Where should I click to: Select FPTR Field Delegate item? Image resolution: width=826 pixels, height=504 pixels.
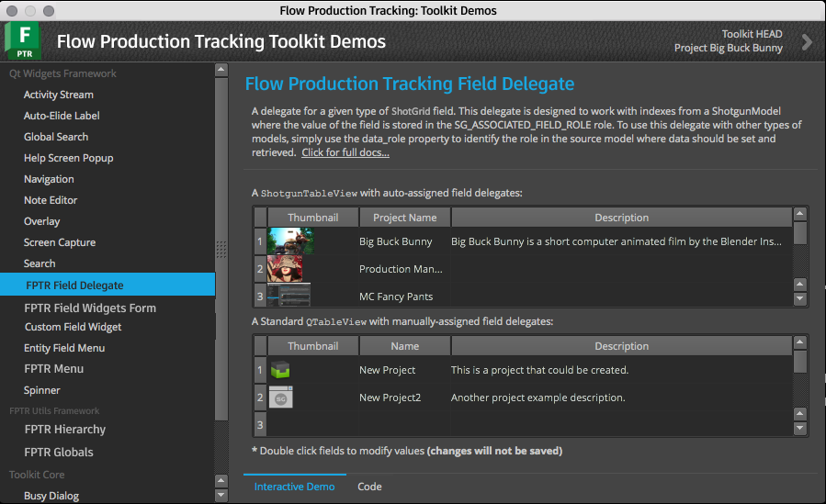(107, 285)
